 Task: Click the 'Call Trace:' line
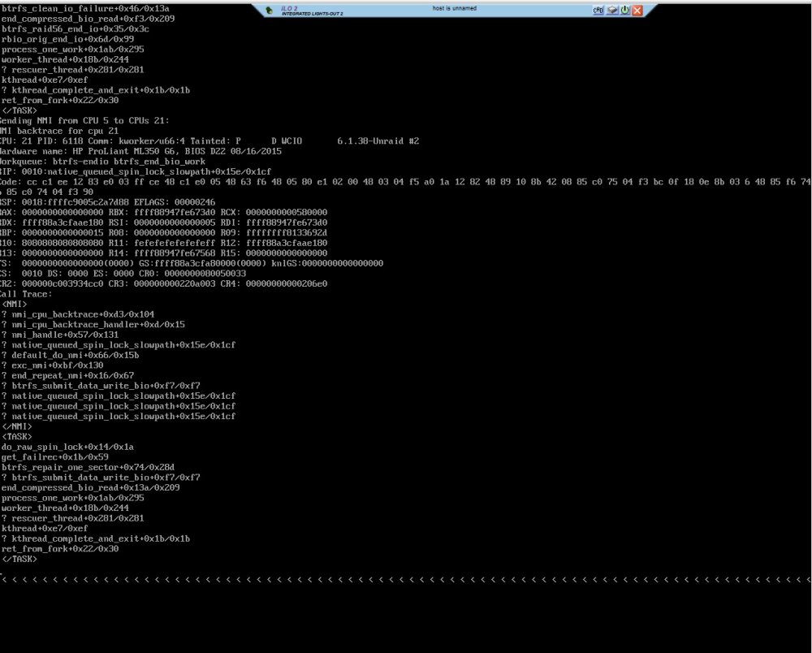[x=26, y=294]
